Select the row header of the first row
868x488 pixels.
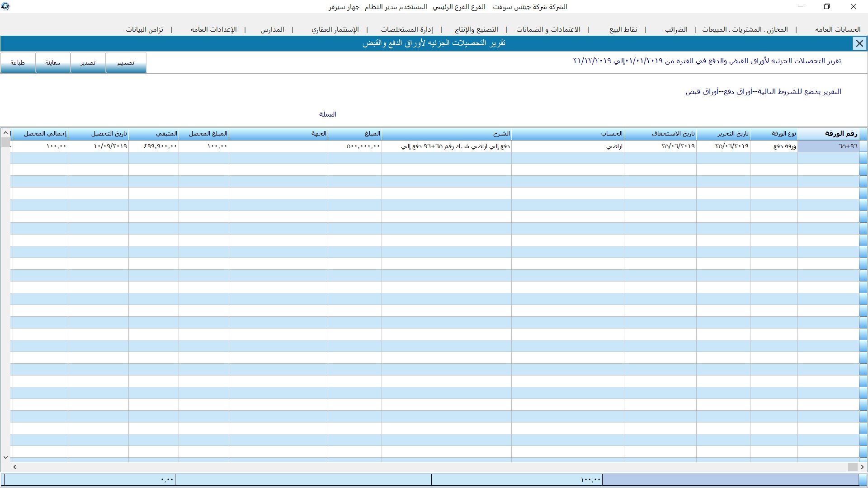863,146
